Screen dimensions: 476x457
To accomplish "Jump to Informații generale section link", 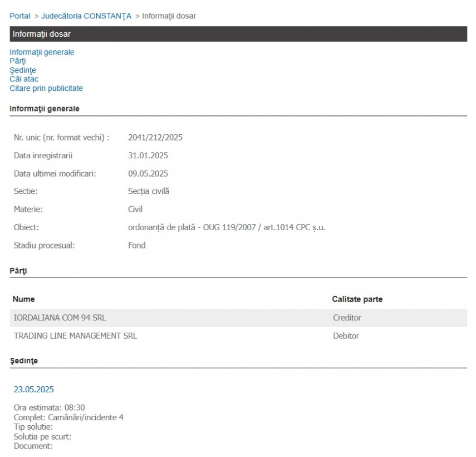I will (42, 52).
